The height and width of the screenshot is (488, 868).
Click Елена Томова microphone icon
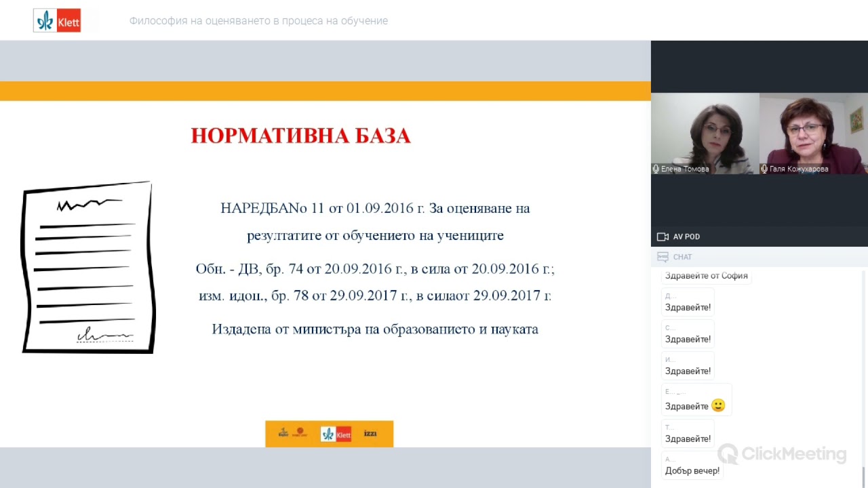click(656, 169)
